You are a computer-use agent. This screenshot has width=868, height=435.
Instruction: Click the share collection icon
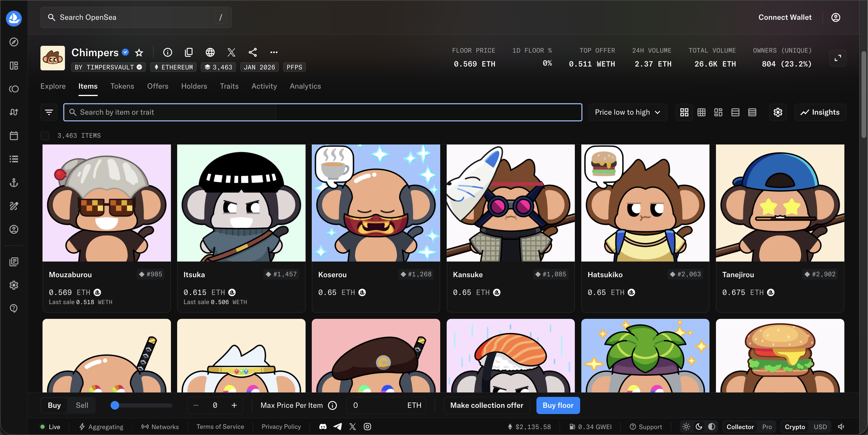click(x=253, y=52)
